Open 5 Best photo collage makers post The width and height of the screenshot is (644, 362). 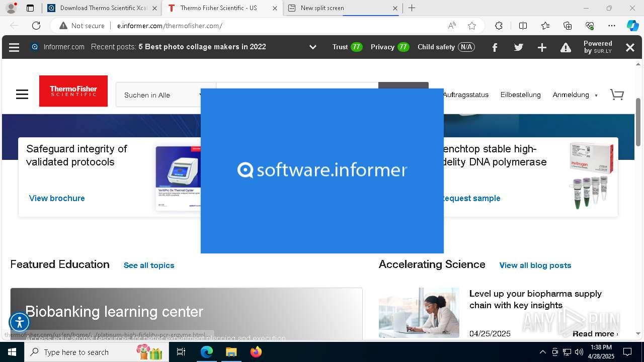[x=202, y=47]
